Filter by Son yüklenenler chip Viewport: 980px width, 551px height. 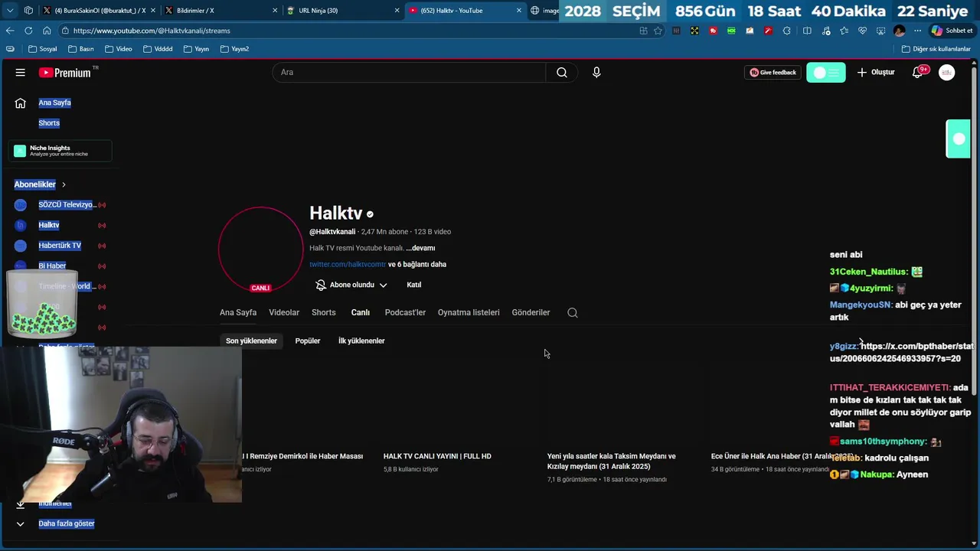pyautogui.click(x=251, y=341)
